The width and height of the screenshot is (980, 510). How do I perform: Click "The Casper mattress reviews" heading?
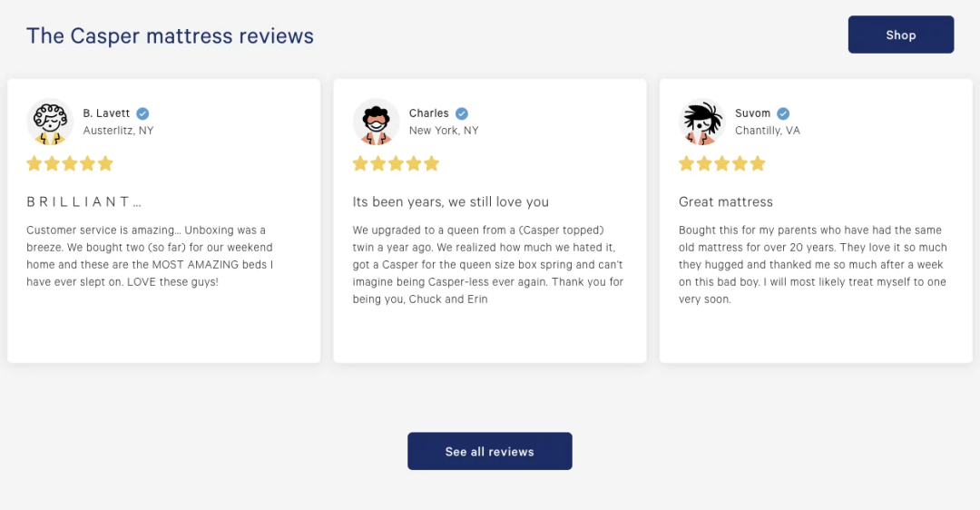pyautogui.click(x=170, y=35)
